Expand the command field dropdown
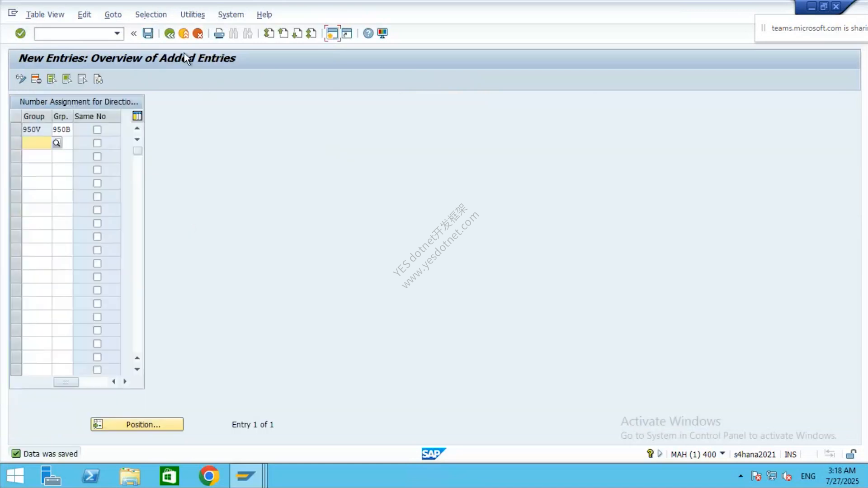868x488 pixels. [117, 33]
